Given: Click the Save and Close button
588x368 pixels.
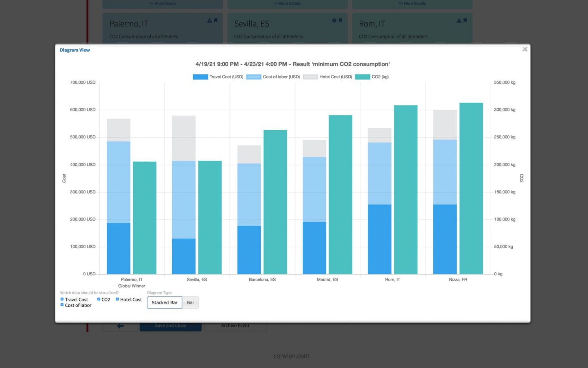Looking at the screenshot, I should point(170,326).
